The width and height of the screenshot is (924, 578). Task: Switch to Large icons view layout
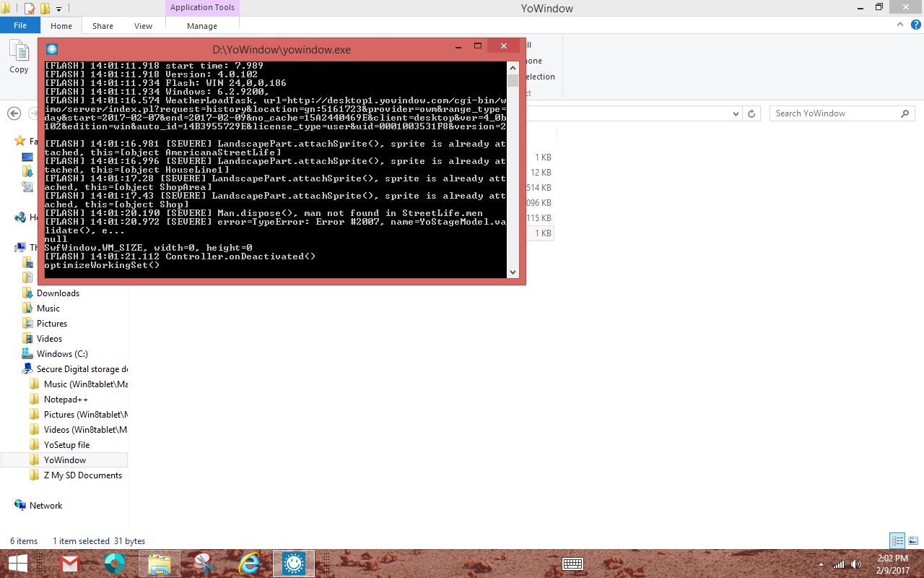(913, 540)
